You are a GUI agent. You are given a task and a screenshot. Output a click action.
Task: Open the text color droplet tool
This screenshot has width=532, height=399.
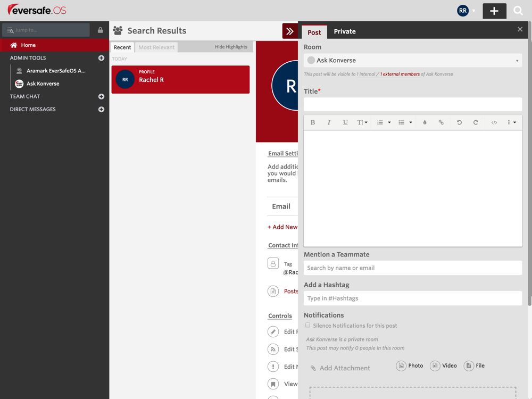click(x=425, y=122)
